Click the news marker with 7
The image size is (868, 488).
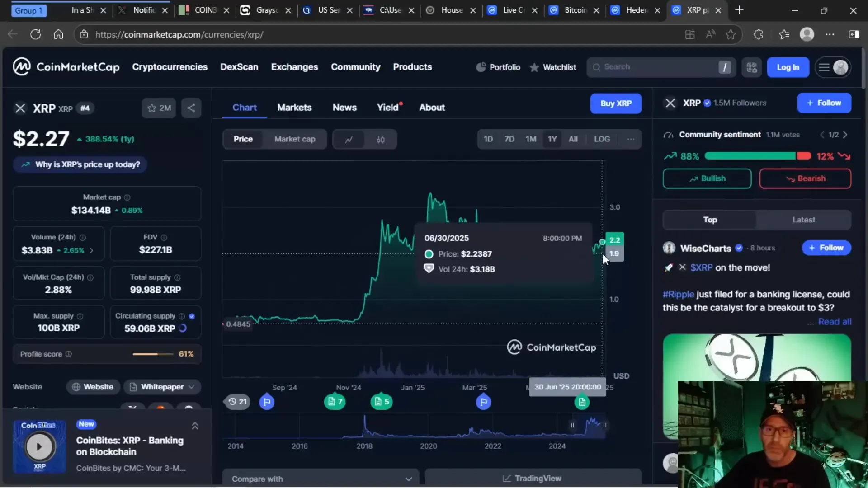click(335, 402)
